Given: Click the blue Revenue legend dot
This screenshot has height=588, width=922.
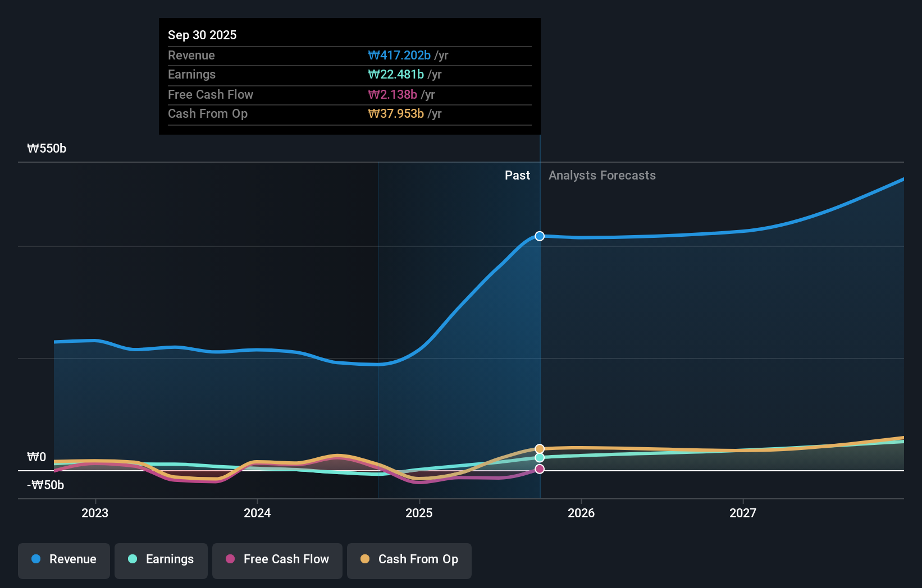Looking at the screenshot, I should pyautogui.click(x=36, y=559).
